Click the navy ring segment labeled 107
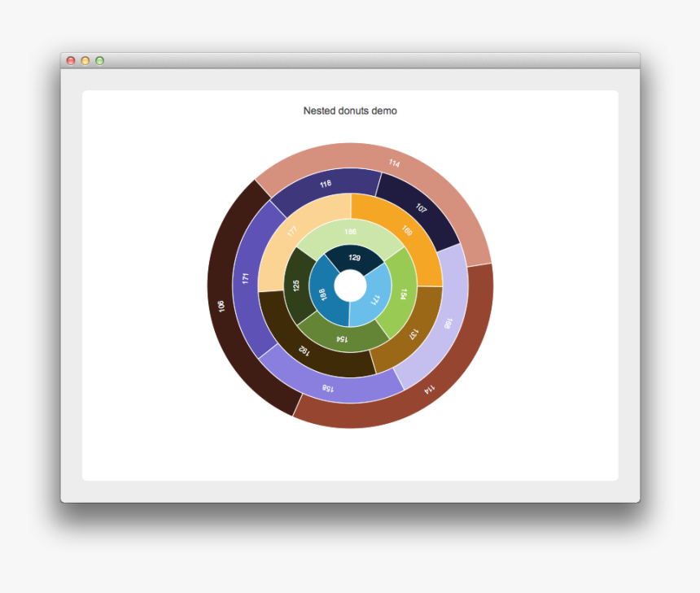The image size is (700, 593). (x=419, y=207)
